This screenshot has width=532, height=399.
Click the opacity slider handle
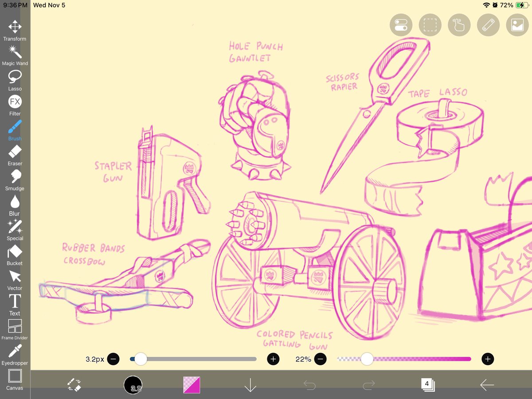pyautogui.click(x=367, y=359)
